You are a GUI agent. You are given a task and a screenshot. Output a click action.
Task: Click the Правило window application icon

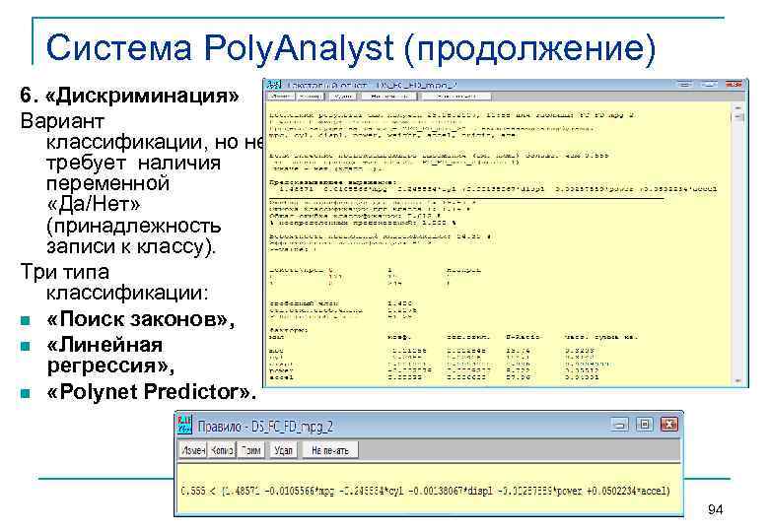pyautogui.click(x=184, y=426)
